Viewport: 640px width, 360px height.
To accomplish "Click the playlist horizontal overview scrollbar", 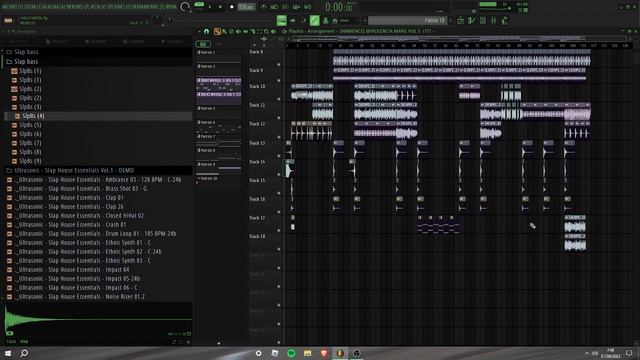I will click(x=457, y=39).
